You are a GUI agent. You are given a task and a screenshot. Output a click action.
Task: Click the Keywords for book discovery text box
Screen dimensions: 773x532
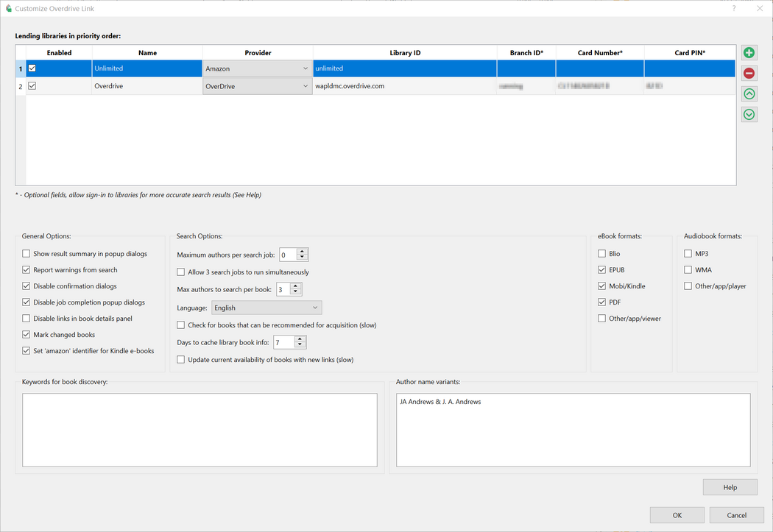coord(200,430)
